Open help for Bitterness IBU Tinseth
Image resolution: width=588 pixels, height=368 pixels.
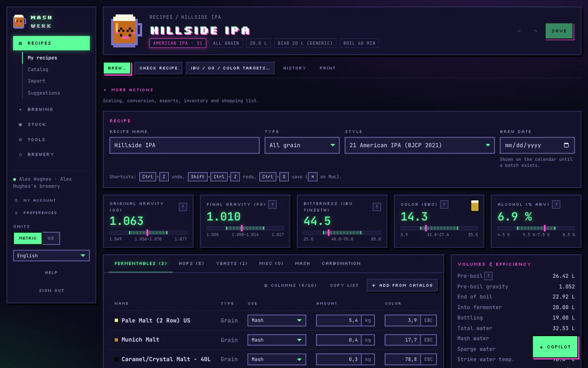pos(377,207)
